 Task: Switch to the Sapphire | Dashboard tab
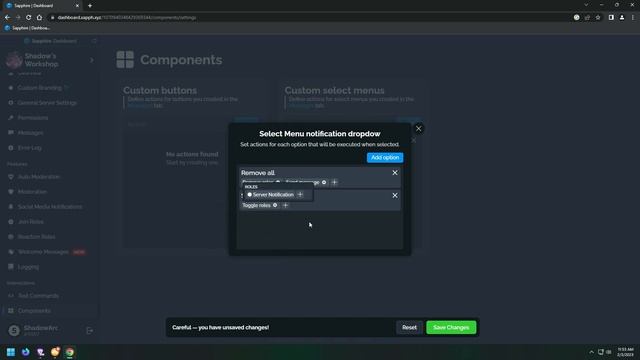[x=43, y=6]
